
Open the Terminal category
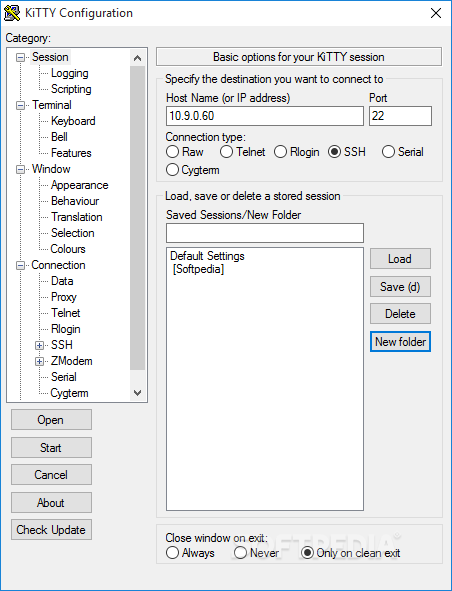pyautogui.click(x=52, y=105)
